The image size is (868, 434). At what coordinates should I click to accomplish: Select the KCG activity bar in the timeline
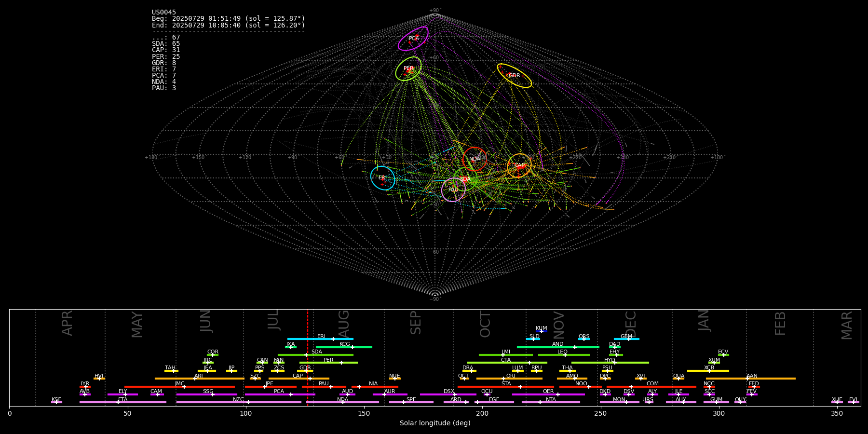pyautogui.click(x=344, y=347)
